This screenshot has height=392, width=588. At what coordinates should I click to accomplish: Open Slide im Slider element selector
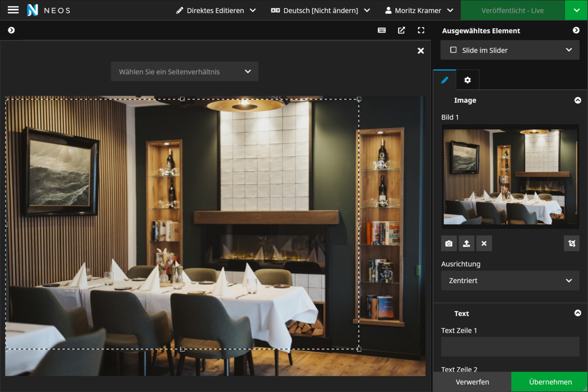point(510,50)
